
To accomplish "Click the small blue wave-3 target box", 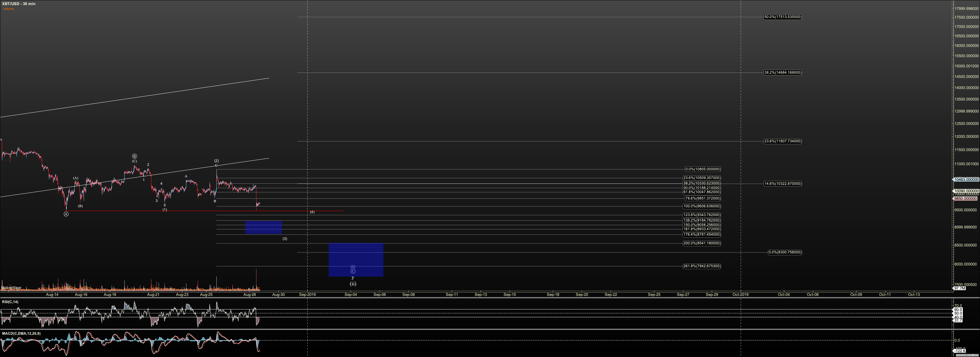I will click(264, 227).
